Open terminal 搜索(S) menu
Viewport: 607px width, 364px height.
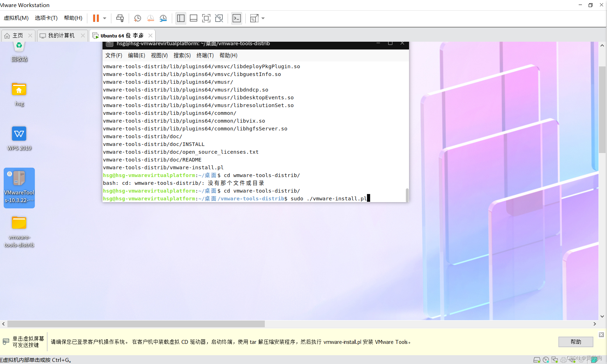182,55
